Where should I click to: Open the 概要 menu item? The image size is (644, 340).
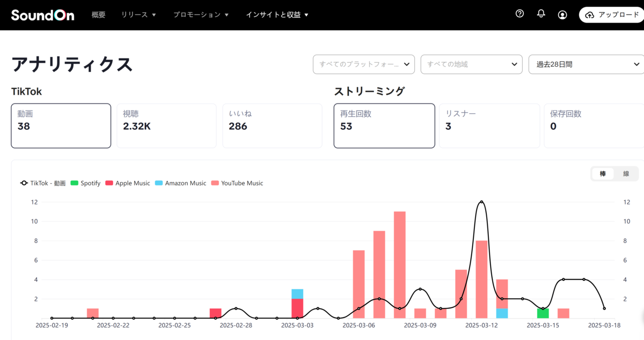coord(99,15)
